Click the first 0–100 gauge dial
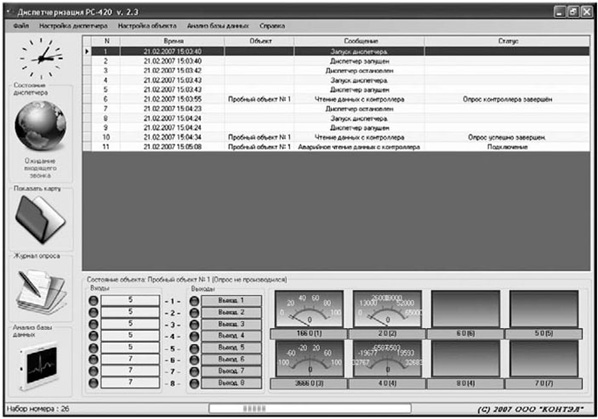This screenshot has height=419, width=598. [x=309, y=309]
